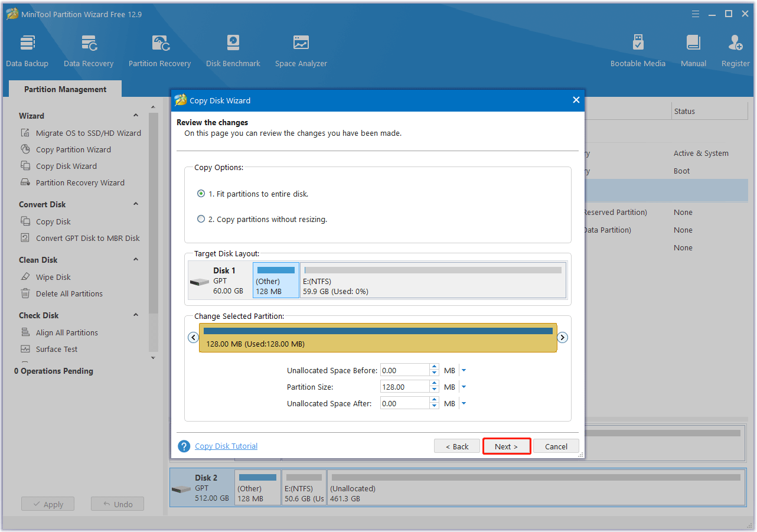This screenshot has width=757, height=532.
Task: Open the Manual
Action: tap(693, 50)
